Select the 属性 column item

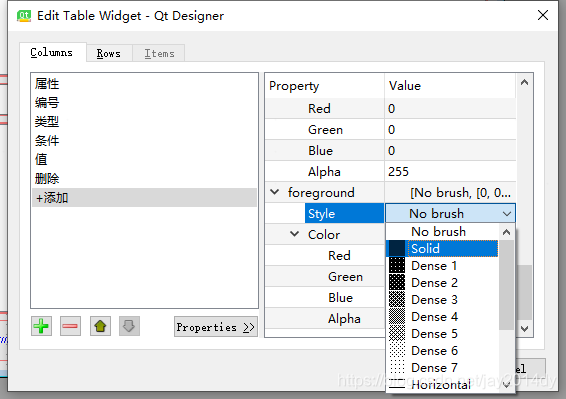144,84
